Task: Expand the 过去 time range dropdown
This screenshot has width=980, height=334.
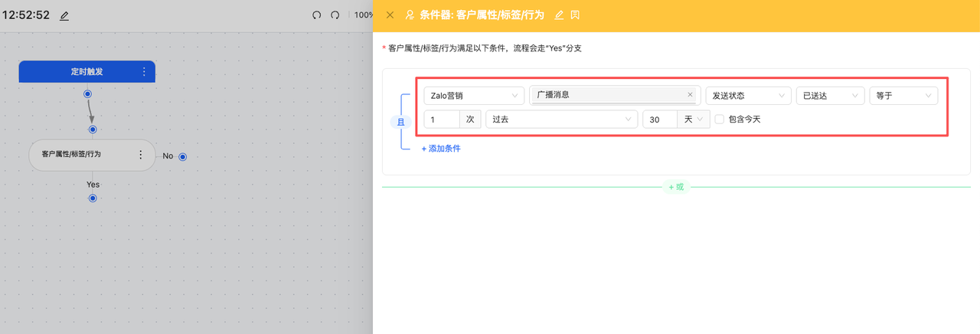Action: click(x=562, y=120)
